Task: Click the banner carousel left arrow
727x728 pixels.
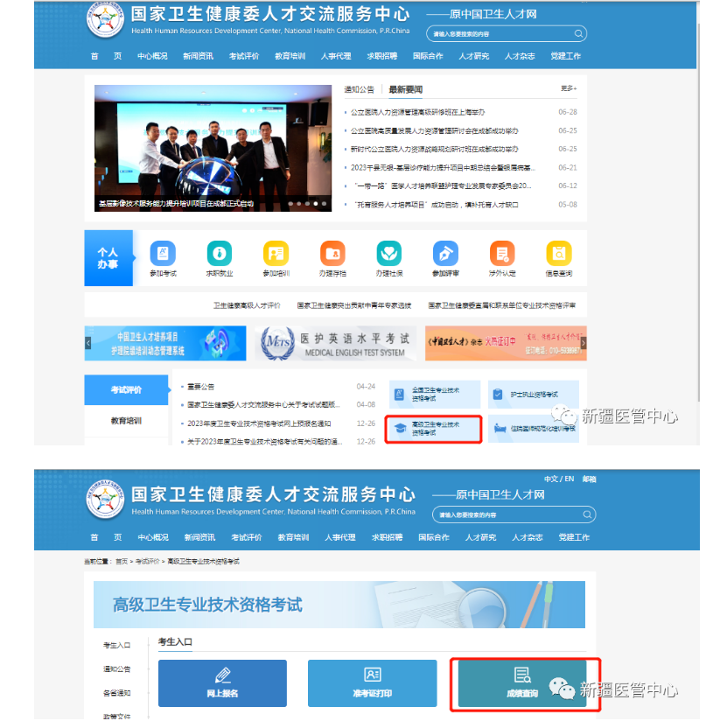Action: pyautogui.click(x=88, y=343)
